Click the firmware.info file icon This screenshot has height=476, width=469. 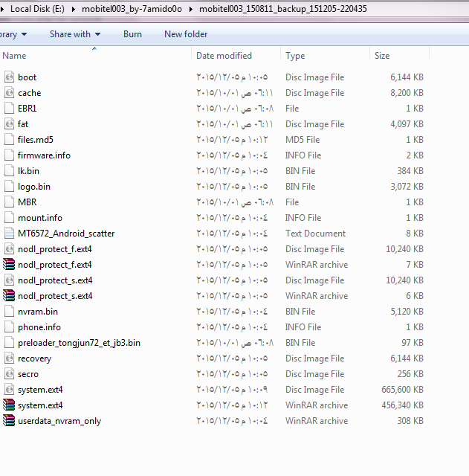click(10, 155)
